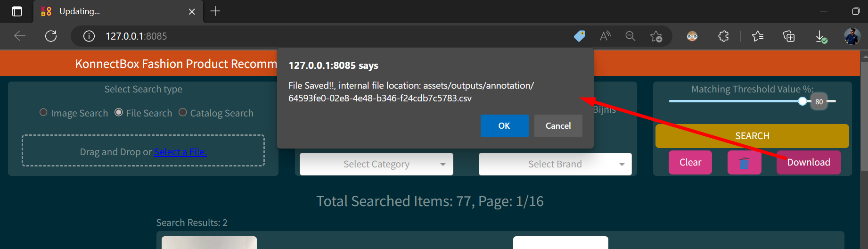The width and height of the screenshot is (868, 249).
Task: Expand the Select Category dropdown
Action: (376, 164)
